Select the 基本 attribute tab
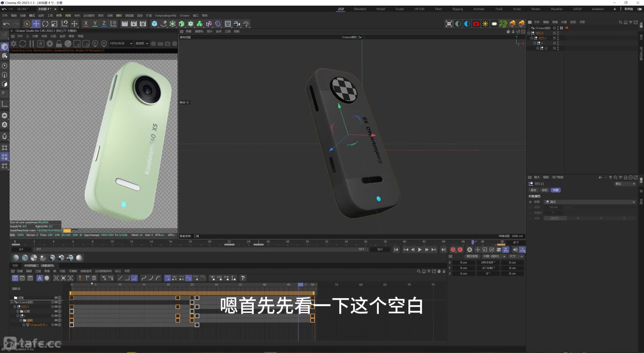This screenshot has height=353, width=644. pos(533,190)
